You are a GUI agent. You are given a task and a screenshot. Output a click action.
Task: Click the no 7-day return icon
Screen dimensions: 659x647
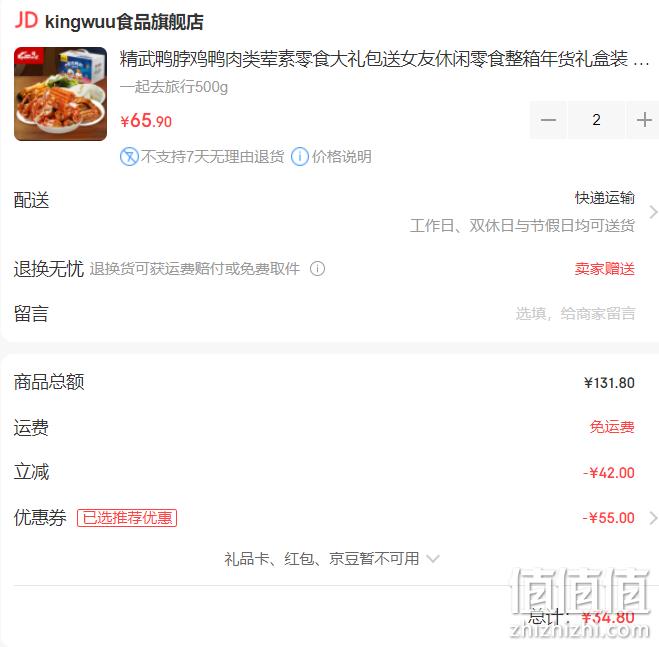[129, 157]
